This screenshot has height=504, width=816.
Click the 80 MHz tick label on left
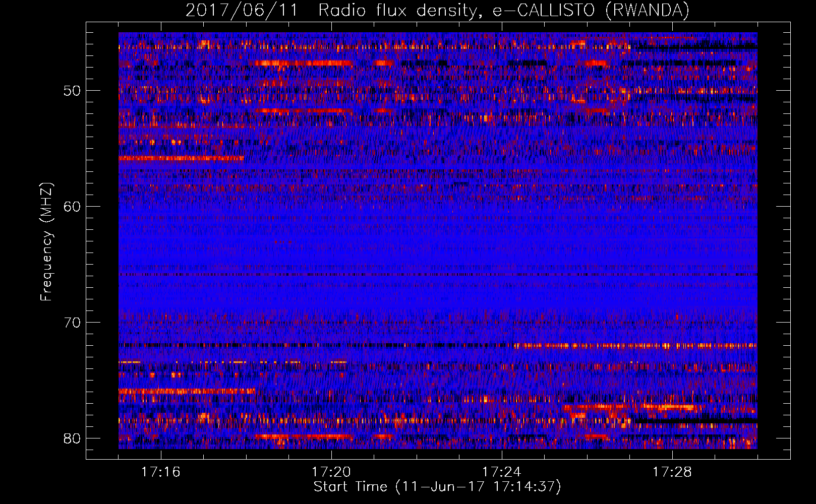[72, 438]
